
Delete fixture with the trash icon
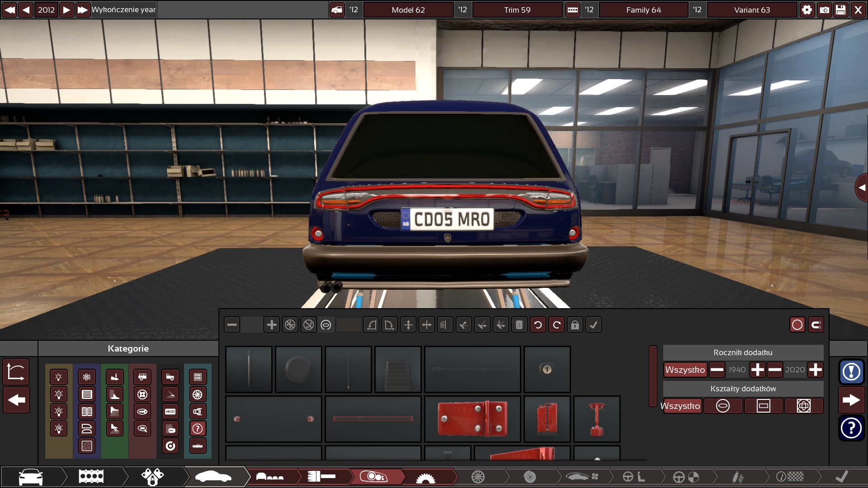519,324
